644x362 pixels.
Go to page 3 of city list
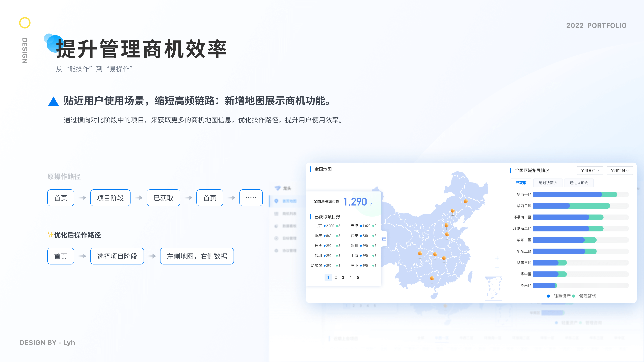click(x=343, y=277)
